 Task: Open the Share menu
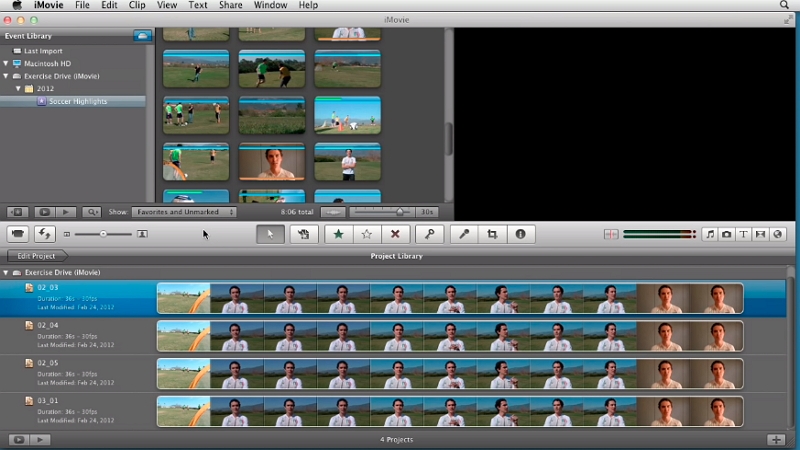point(231,5)
